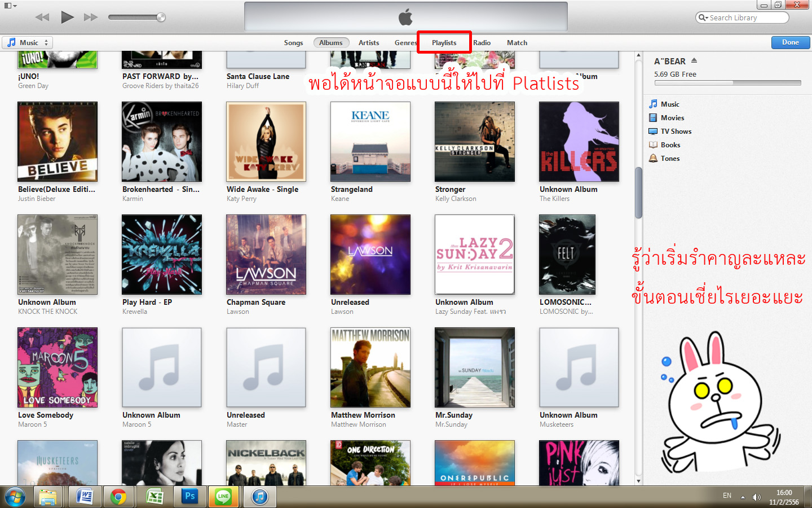
Task: Open Microsoft Excel from taskbar
Action: pyautogui.click(x=155, y=497)
